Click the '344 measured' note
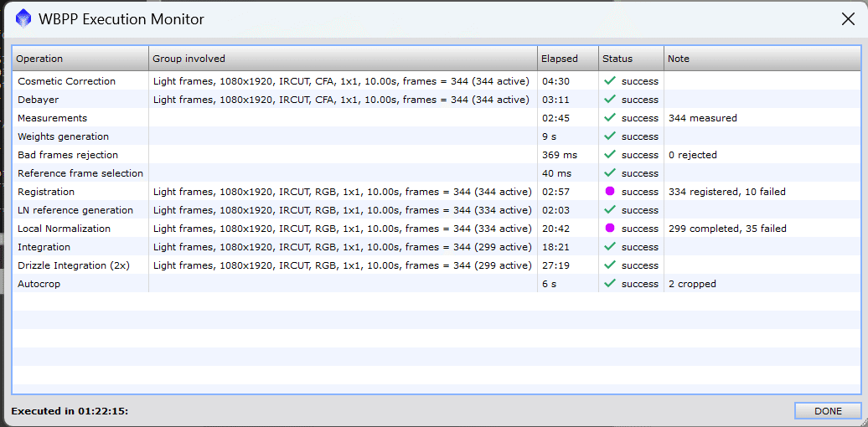 click(702, 118)
